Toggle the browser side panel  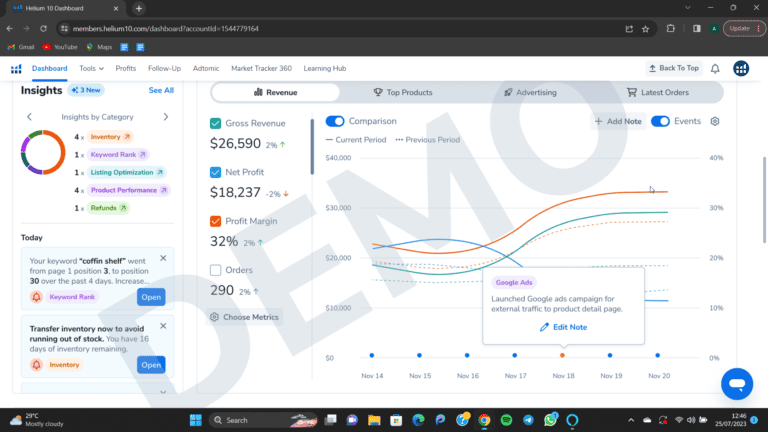point(696,29)
